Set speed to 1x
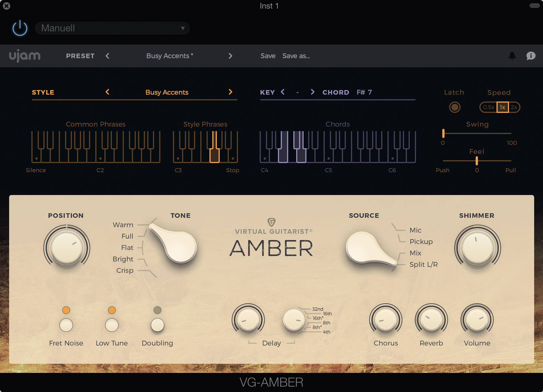This screenshot has height=392, width=543. click(502, 107)
